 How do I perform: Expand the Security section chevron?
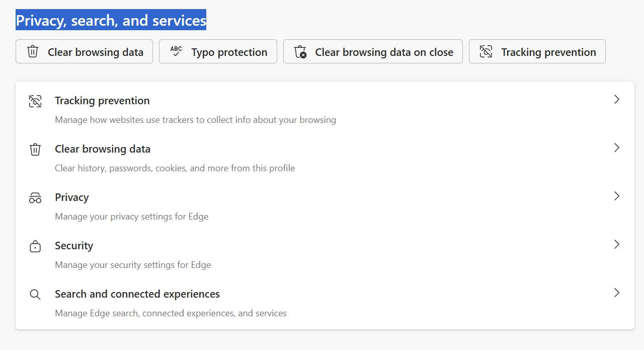click(x=617, y=244)
